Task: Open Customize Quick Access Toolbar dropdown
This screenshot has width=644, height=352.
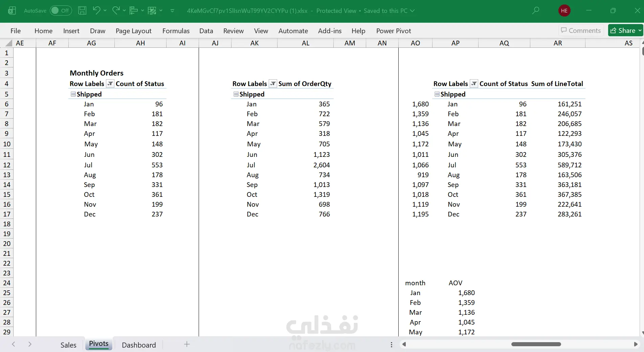Action: (x=172, y=11)
